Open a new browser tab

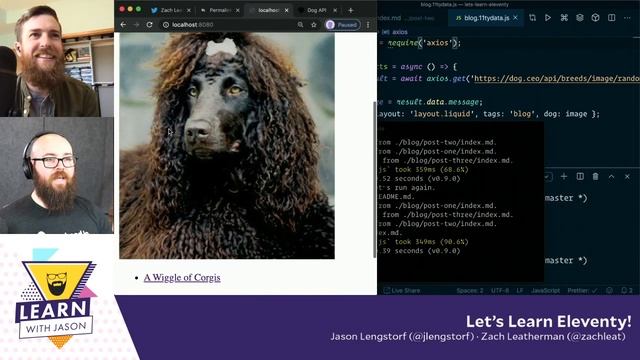351,10
